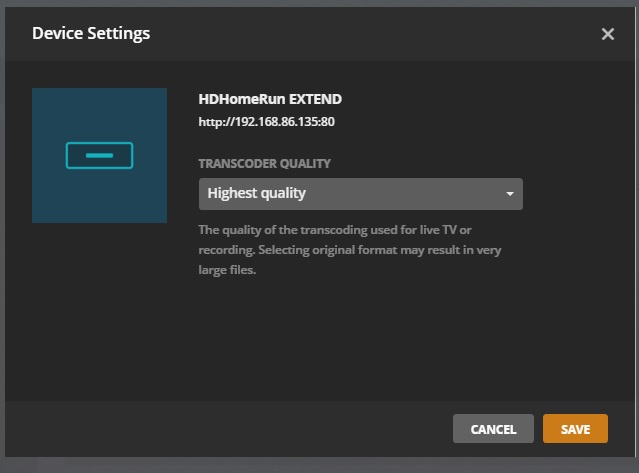Close the Device Settings dialog
Screen dimensions: 639x473
[608, 34]
